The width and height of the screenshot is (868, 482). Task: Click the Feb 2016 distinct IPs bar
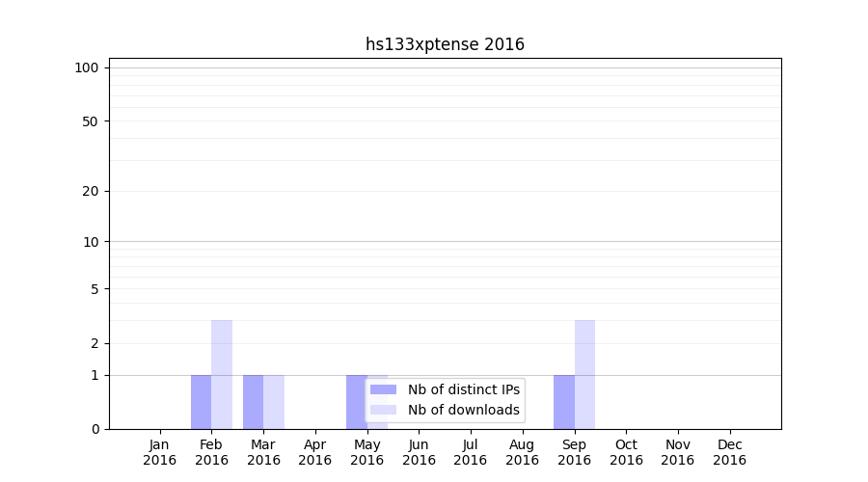click(x=201, y=402)
